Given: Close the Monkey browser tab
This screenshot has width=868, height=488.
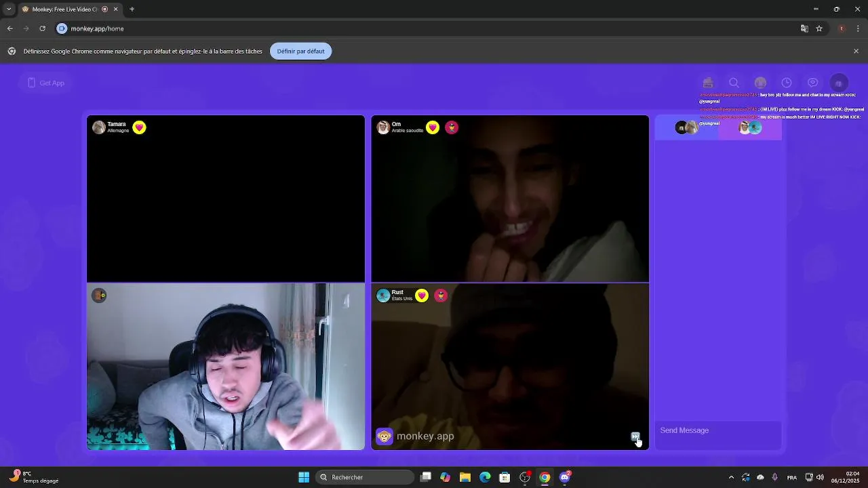Looking at the screenshot, I should point(115,9).
